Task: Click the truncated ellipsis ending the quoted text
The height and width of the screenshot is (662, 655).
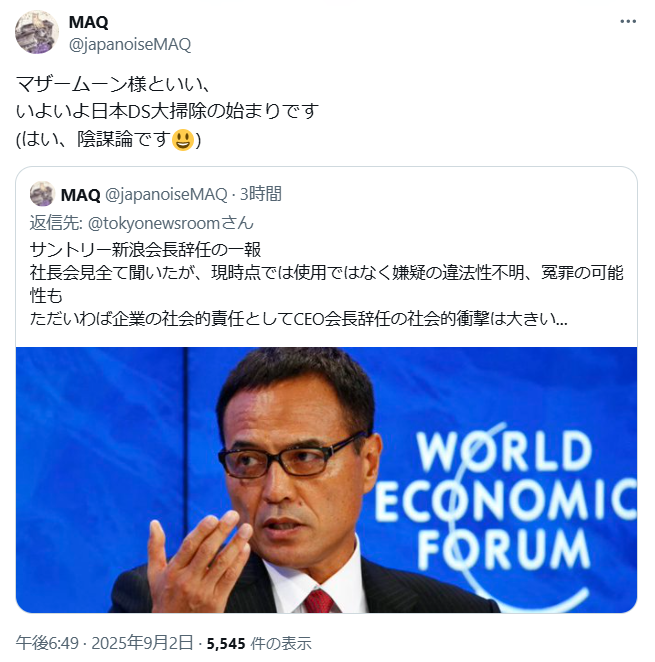Action: coord(561,321)
